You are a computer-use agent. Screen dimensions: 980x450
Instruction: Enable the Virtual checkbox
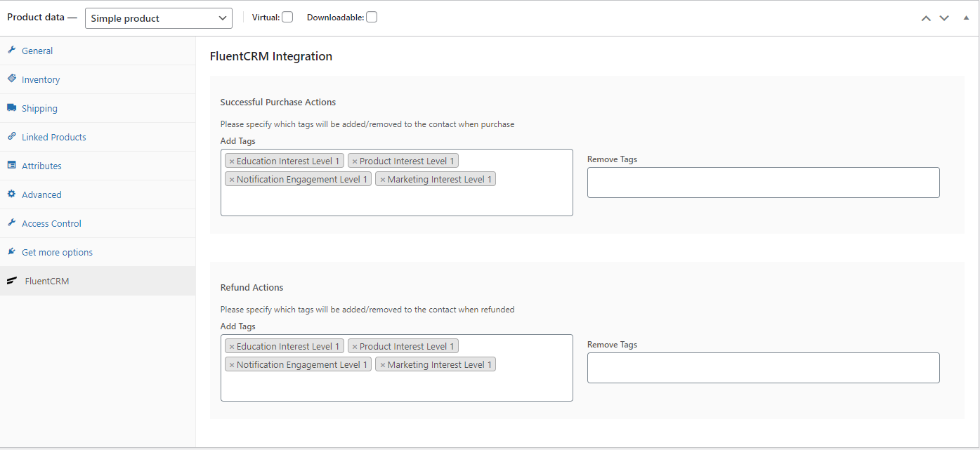[287, 18]
